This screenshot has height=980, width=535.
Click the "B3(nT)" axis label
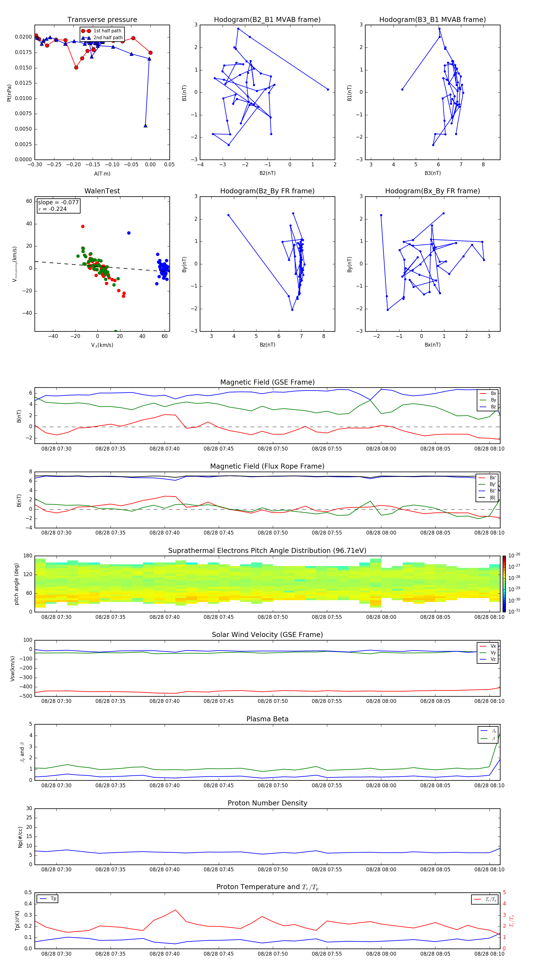(x=432, y=173)
